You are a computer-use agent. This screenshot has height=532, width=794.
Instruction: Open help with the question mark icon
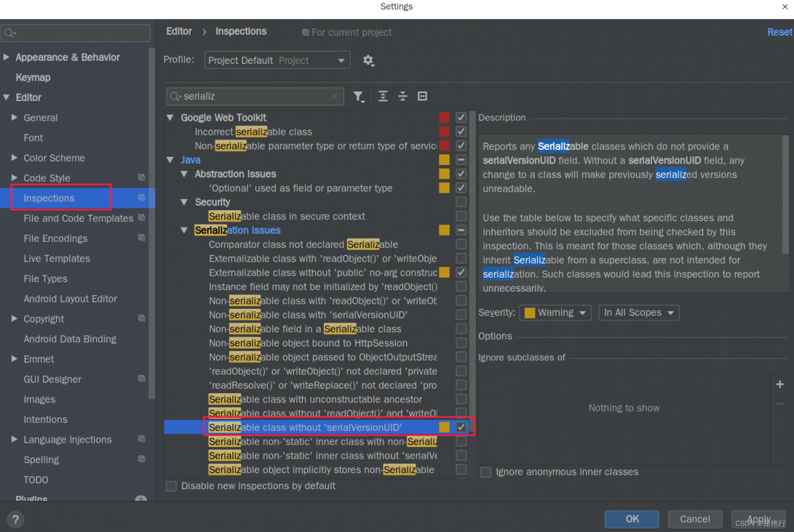16,520
